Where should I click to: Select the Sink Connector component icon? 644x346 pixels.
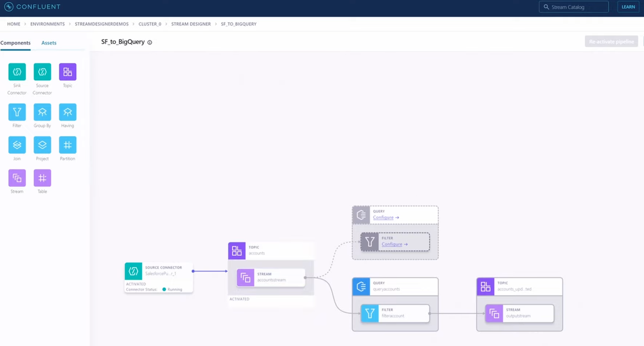pos(17,72)
